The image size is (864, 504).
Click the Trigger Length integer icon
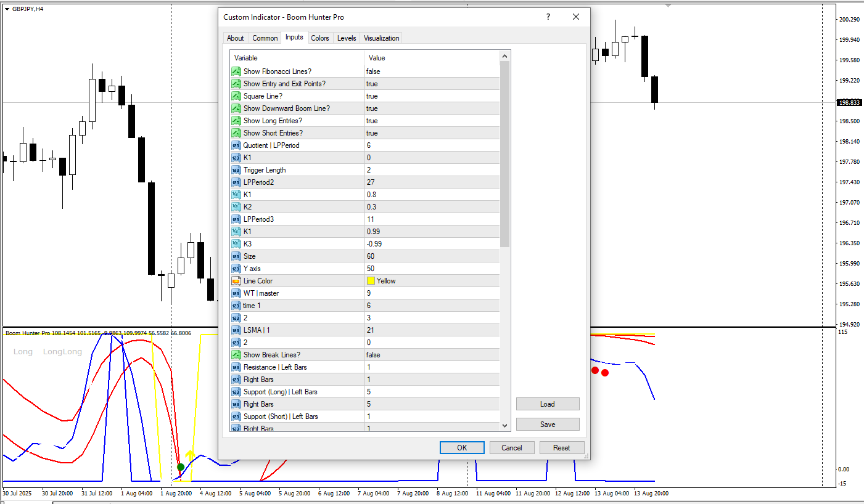236,170
